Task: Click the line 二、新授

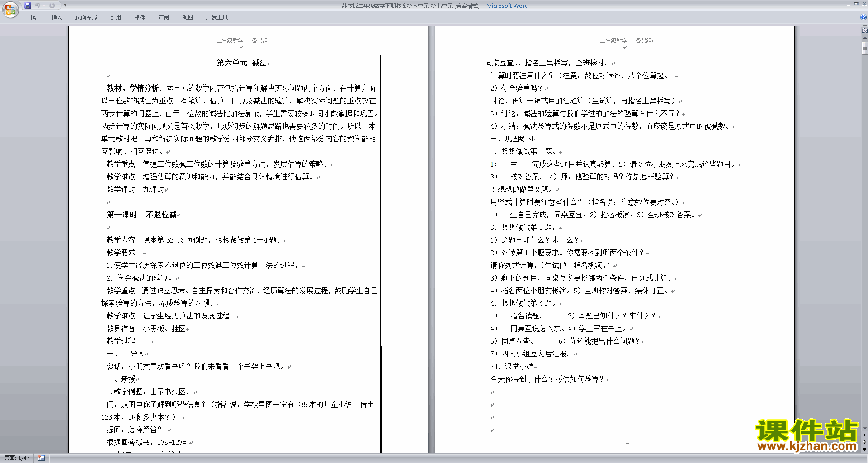Action: pyautogui.click(x=121, y=379)
